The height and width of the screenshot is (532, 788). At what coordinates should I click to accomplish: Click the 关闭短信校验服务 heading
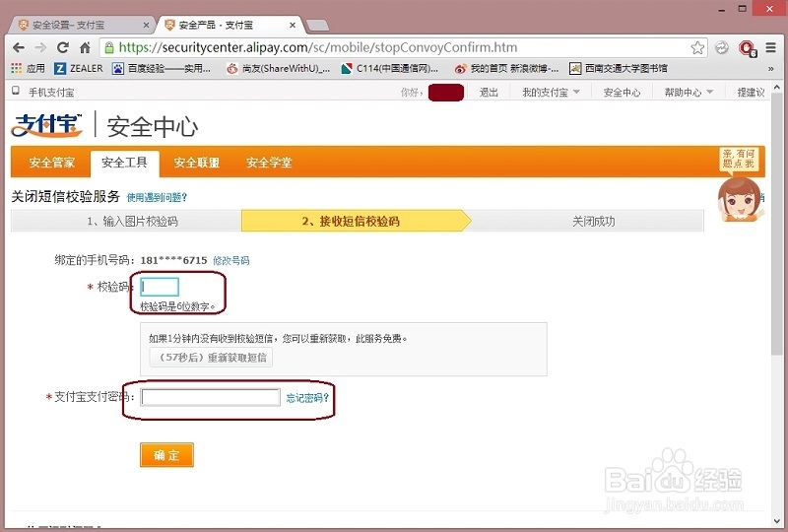tap(65, 196)
